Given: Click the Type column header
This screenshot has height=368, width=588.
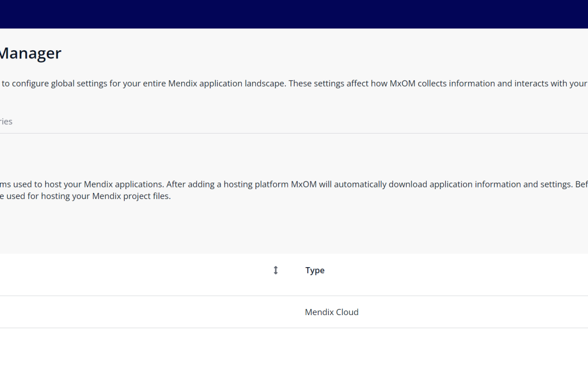Looking at the screenshot, I should tap(315, 270).
